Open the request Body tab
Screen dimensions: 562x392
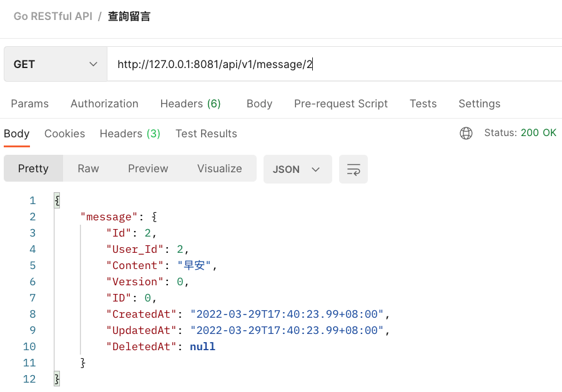[260, 104]
